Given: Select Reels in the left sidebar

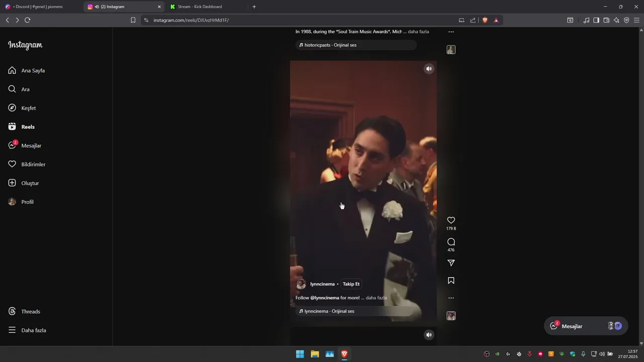Looking at the screenshot, I should 22,127.
